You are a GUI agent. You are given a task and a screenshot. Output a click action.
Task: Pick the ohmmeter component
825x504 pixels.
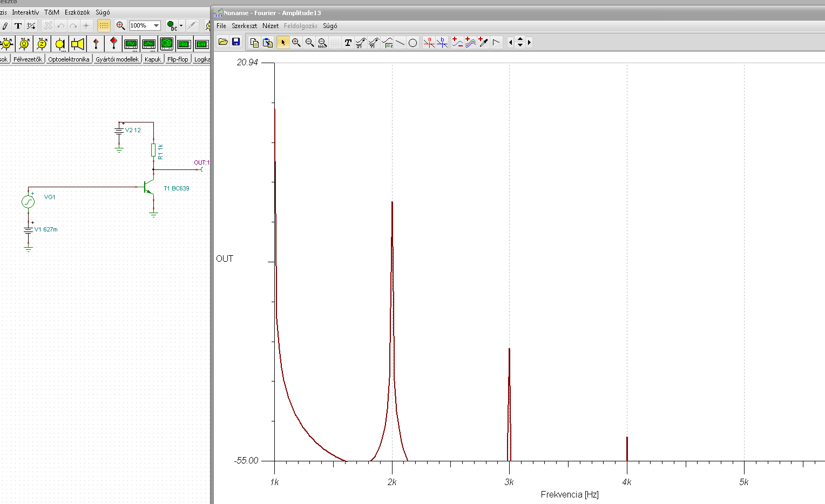(24, 44)
